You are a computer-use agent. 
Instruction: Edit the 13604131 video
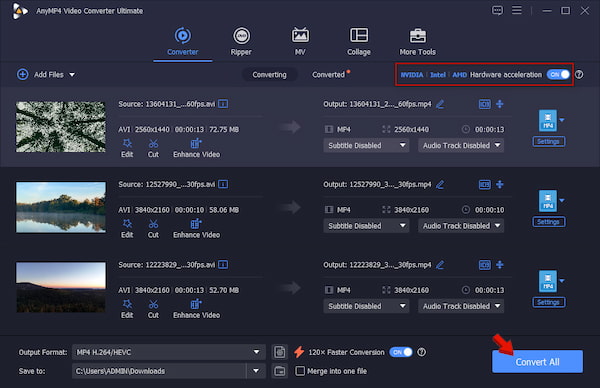[127, 148]
